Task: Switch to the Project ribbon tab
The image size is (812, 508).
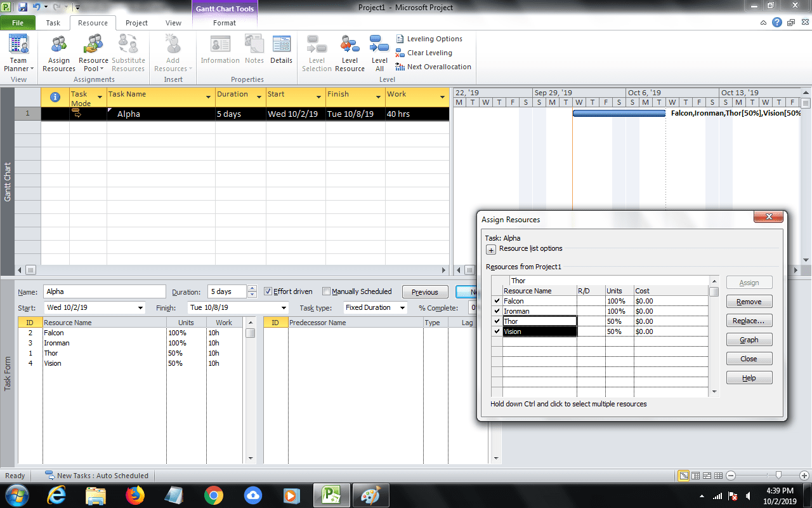Action: click(136, 23)
